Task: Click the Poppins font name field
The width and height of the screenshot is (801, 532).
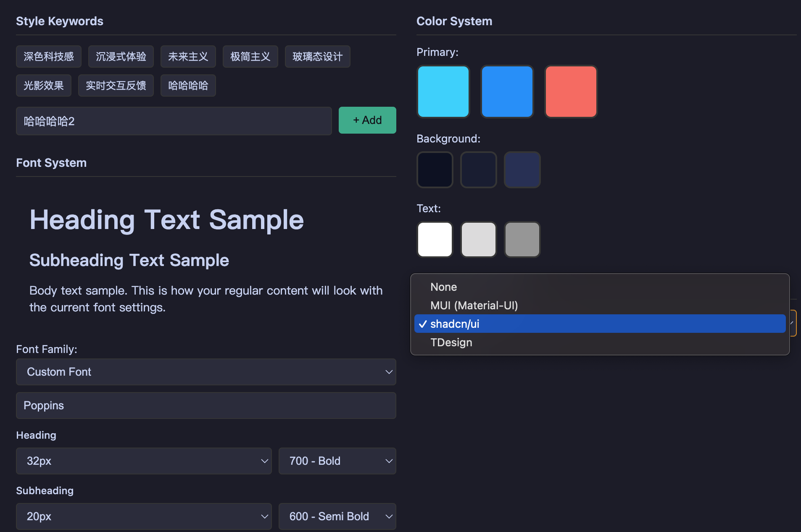Action: click(206, 406)
